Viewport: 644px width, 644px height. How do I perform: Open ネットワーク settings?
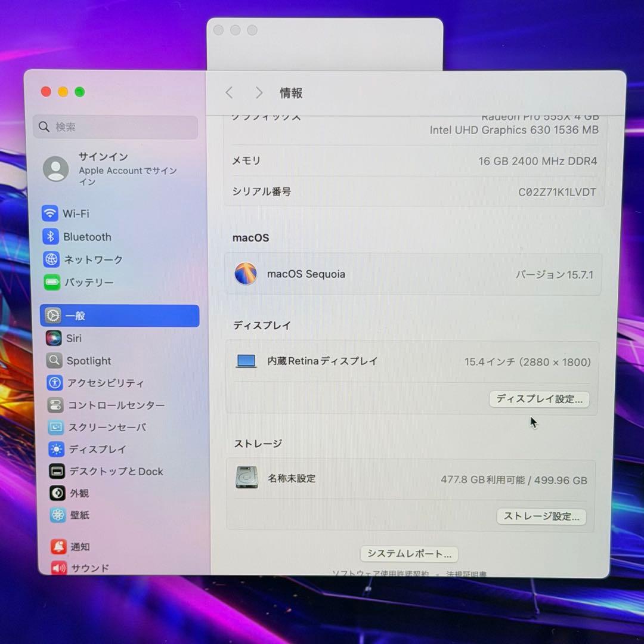92,259
